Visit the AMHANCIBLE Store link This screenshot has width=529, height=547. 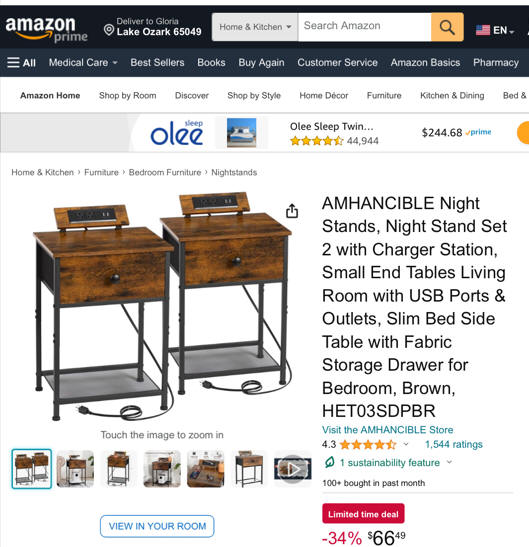[x=387, y=429]
